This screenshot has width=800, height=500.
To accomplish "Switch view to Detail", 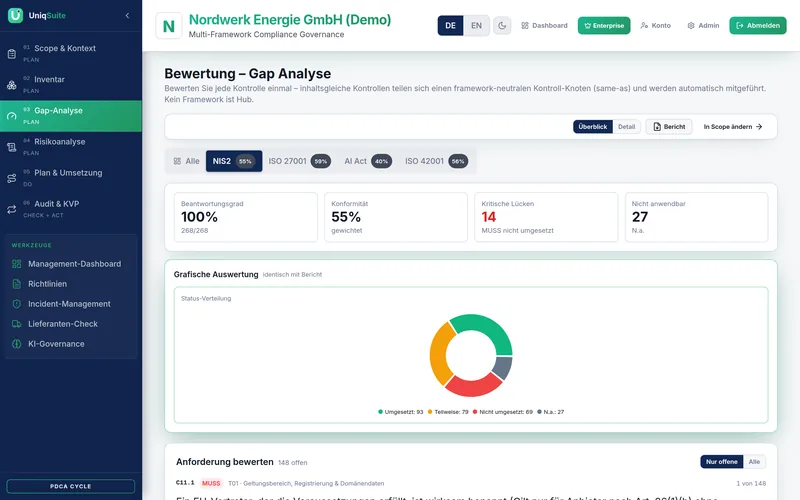I will click(x=627, y=127).
